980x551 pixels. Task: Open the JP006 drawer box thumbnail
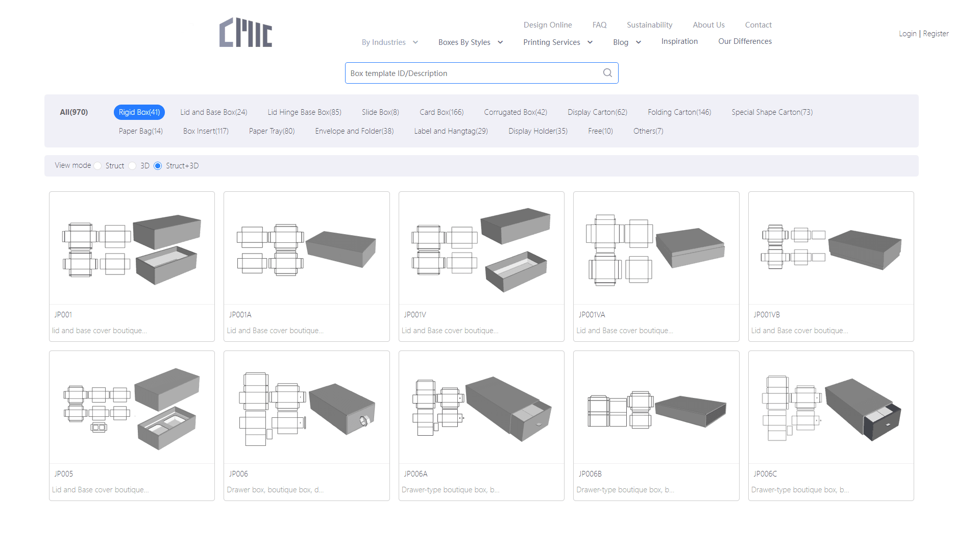coord(306,408)
